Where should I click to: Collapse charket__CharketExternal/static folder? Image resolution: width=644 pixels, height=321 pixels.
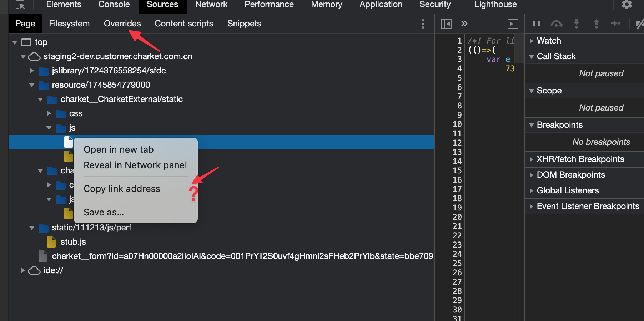pos(40,100)
